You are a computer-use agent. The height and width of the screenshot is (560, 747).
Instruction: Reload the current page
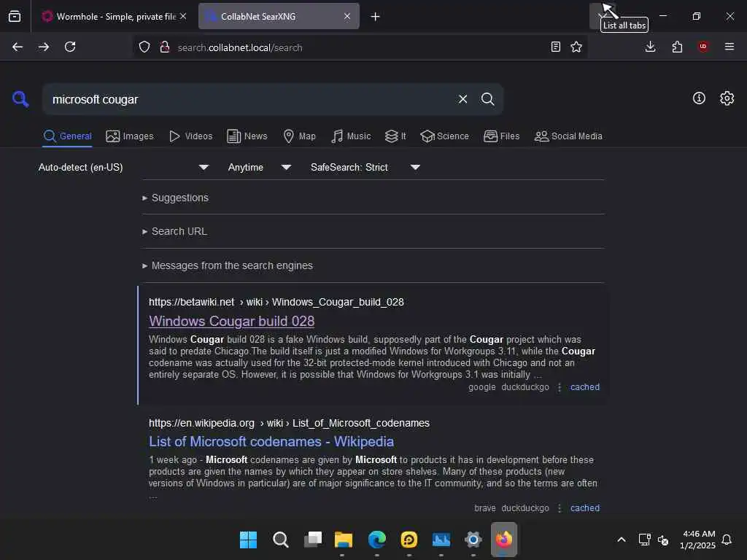click(70, 47)
